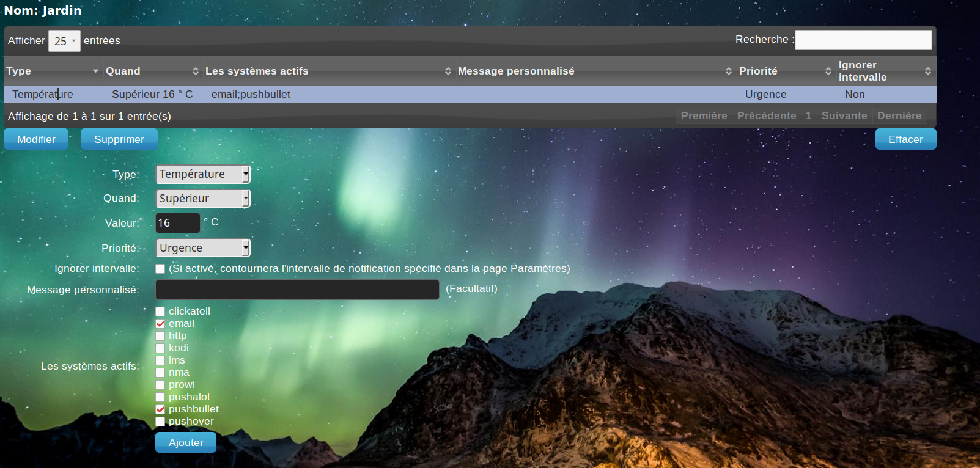
Task: Uncheck the email notification system
Action: 160,324
